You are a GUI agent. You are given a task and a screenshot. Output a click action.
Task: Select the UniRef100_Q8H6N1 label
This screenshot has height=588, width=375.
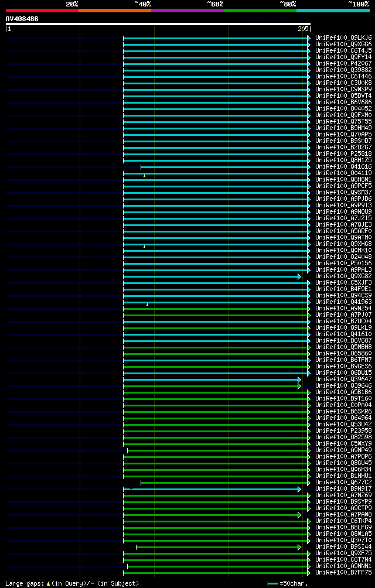click(x=343, y=180)
